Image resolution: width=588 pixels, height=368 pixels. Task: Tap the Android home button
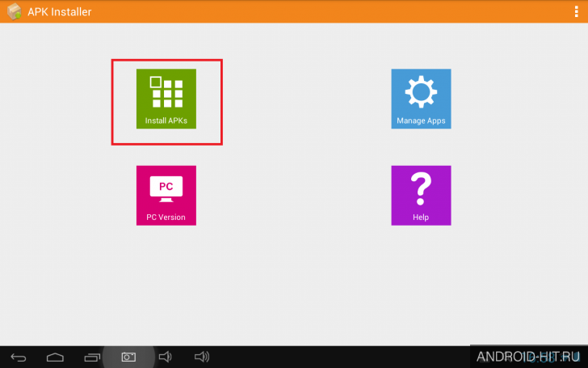coord(55,357)
